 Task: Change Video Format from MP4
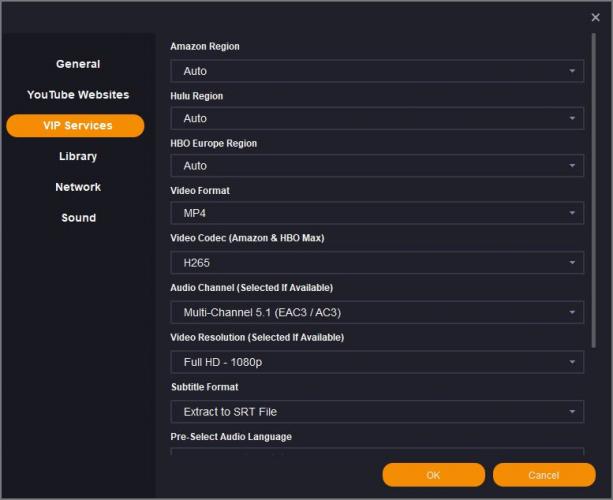click(376, 213)
